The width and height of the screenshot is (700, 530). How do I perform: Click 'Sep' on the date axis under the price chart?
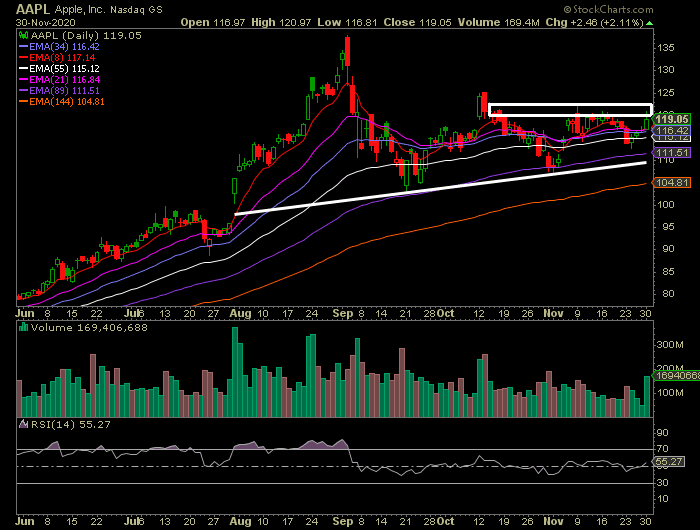tap(343, 313)
